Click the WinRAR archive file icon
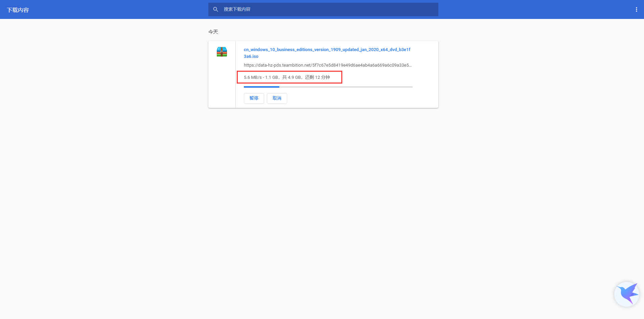The image size is (644, 319). click(222, 52)
